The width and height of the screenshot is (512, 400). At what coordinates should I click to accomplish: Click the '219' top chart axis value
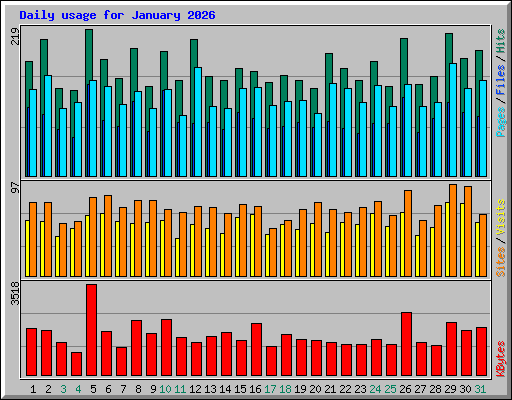point(16,36)
